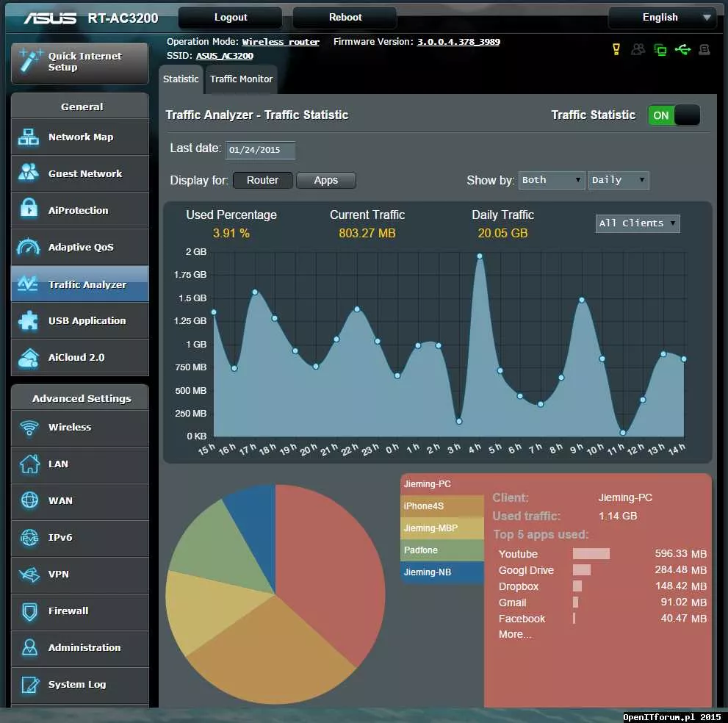Viewport: 728px width, 723px height.
Task: Open Guest Network via its icon
Action: tap(29, 173)
